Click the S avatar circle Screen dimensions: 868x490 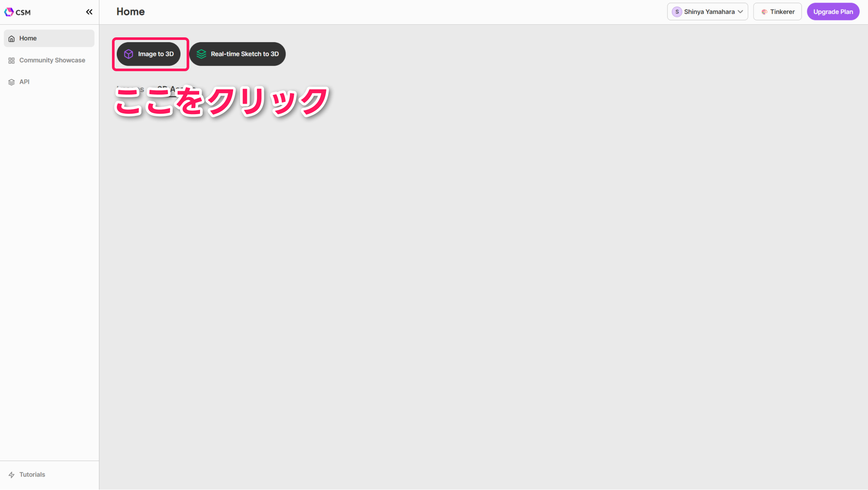(677, 12)
